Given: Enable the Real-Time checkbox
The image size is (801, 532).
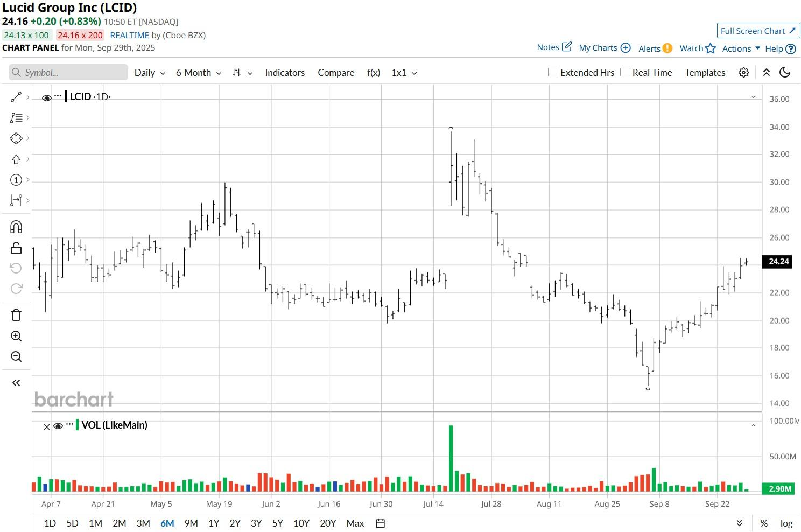Looking at the screenshot, I should (x=624, y=72).
